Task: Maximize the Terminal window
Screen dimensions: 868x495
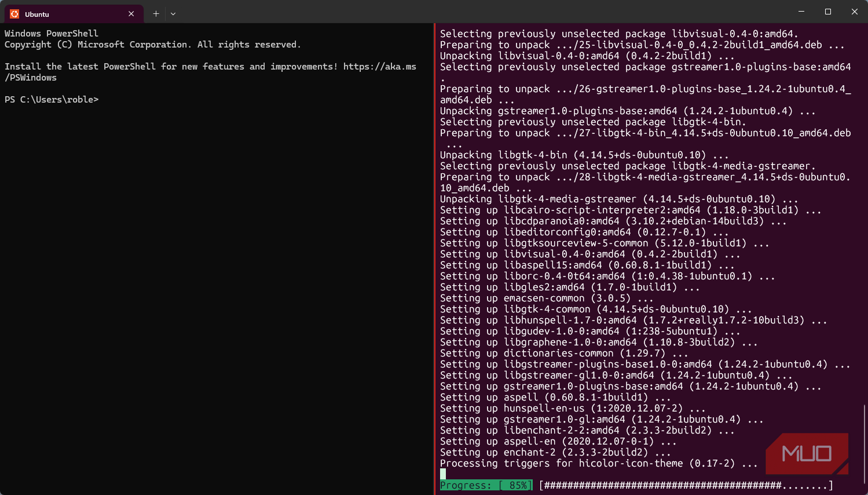Action: click(x=828, y=12)
